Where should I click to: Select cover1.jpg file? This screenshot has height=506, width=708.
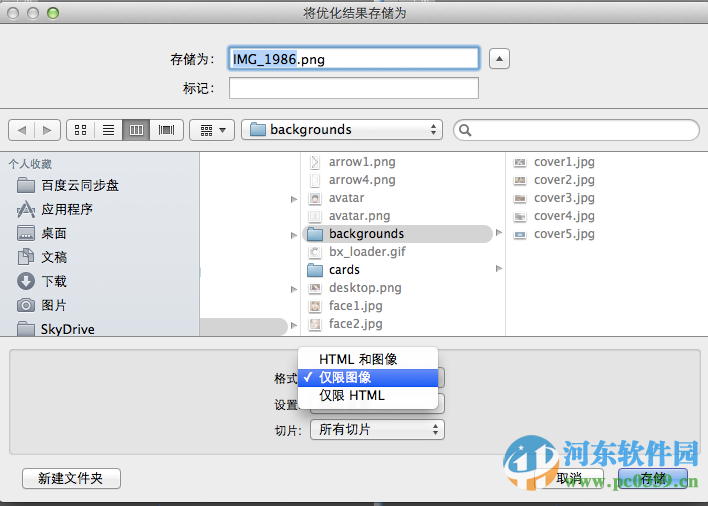(554, 162)
